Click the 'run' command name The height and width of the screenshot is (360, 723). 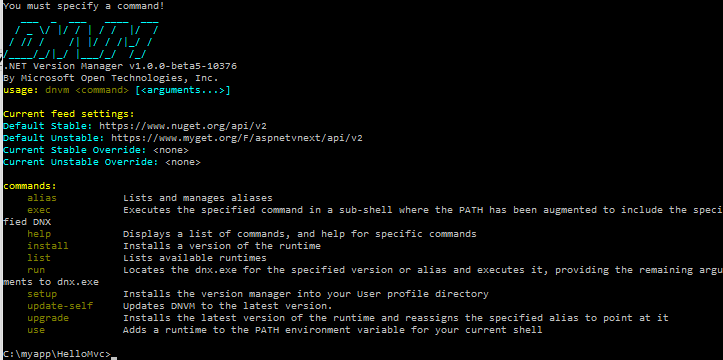[x=36, y=270]
